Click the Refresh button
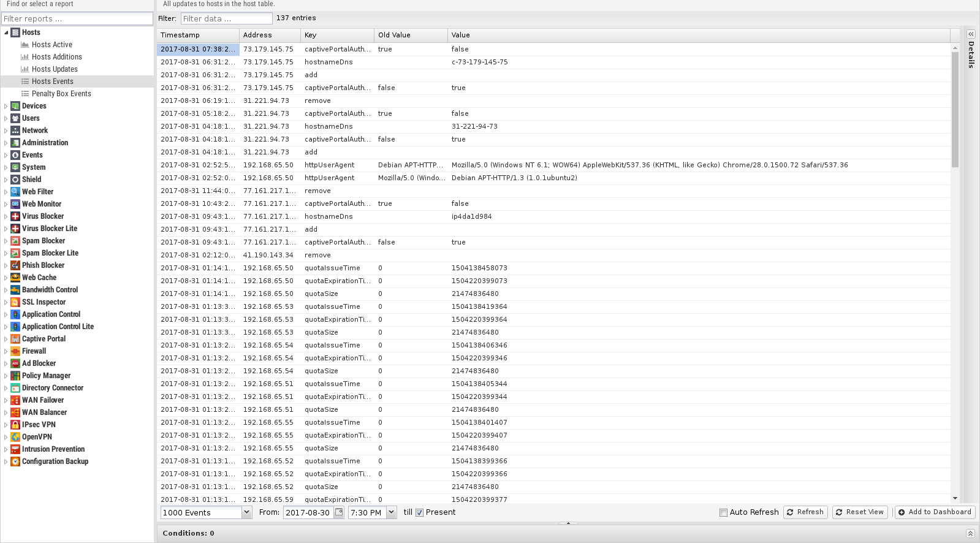The image size is (980, 543). [x=805, y=512]
